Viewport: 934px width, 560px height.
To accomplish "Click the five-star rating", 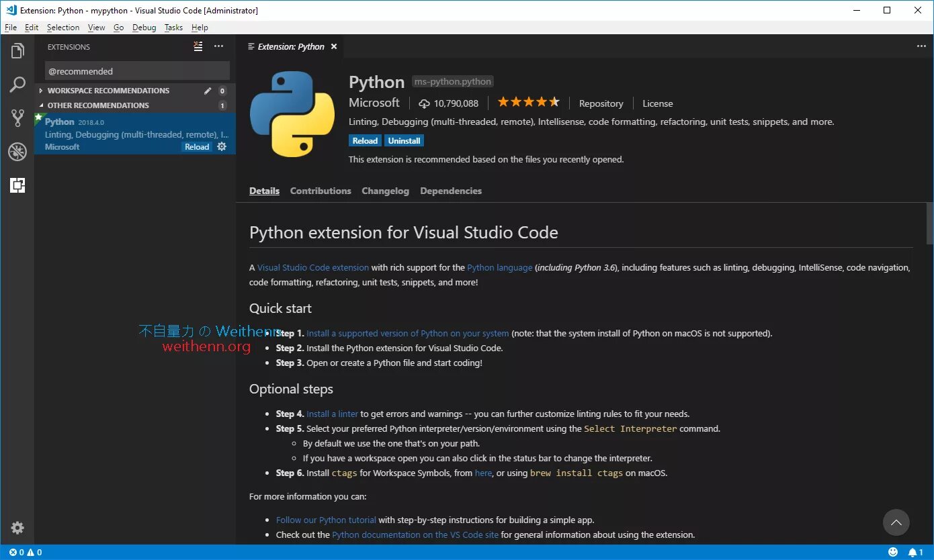I will pyautogui.click(x=528, y=102).
